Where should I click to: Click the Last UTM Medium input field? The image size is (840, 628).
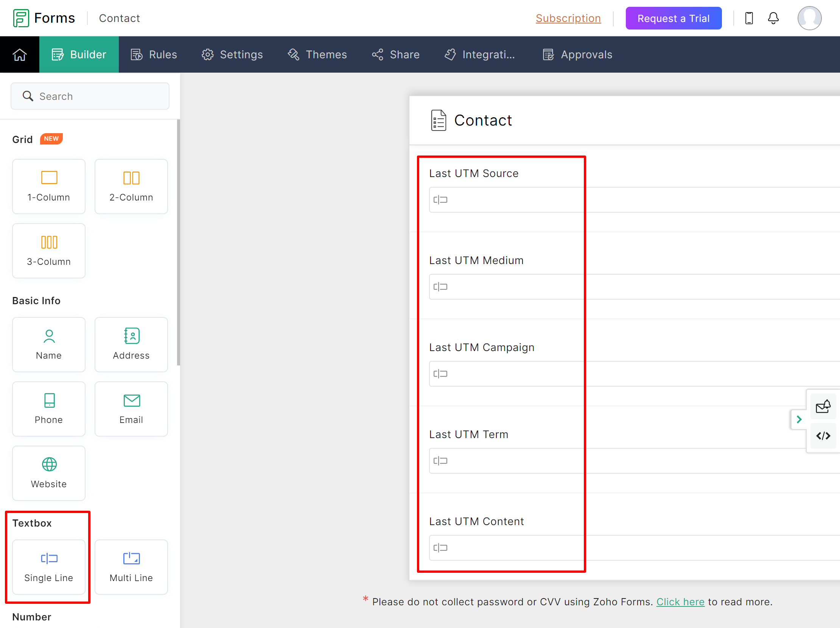coord(634,287)
